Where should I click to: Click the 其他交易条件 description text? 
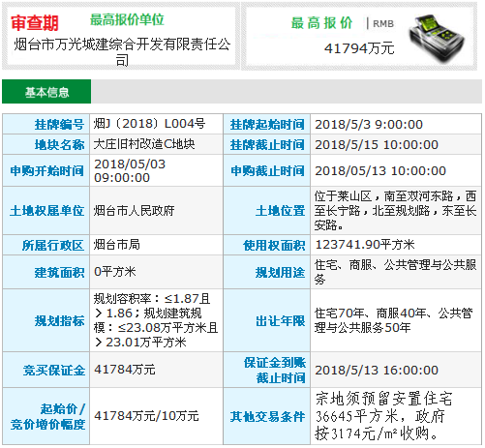[x=383, y=416]
